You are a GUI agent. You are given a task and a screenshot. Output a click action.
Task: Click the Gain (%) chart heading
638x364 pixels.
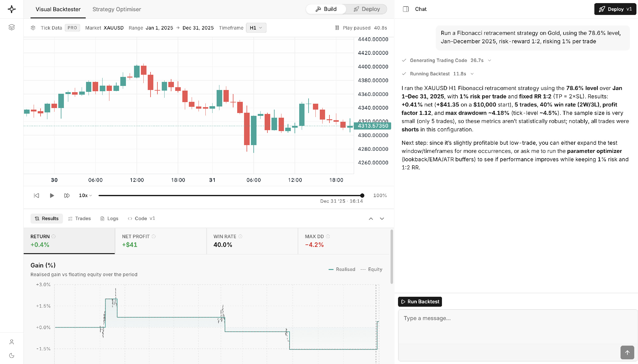click(x=43, y=265)
